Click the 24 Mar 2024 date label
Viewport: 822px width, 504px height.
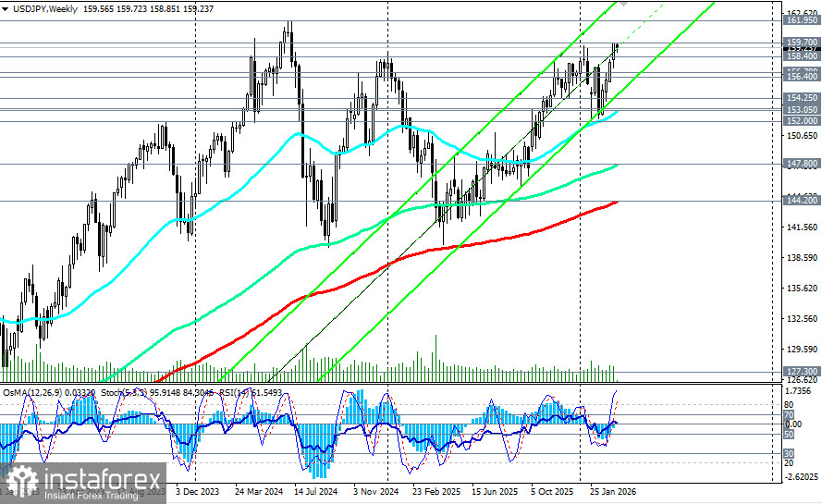click(x=259, y=492)
